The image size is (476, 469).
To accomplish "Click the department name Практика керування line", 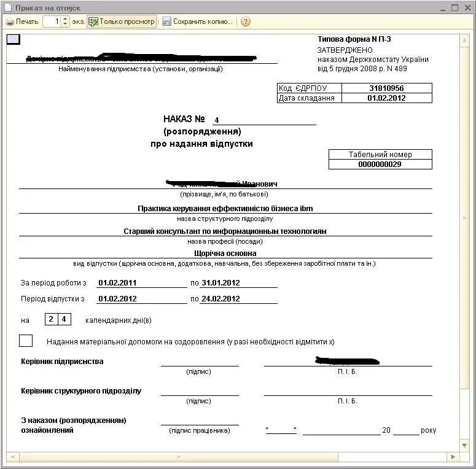I will pos(225,209).
